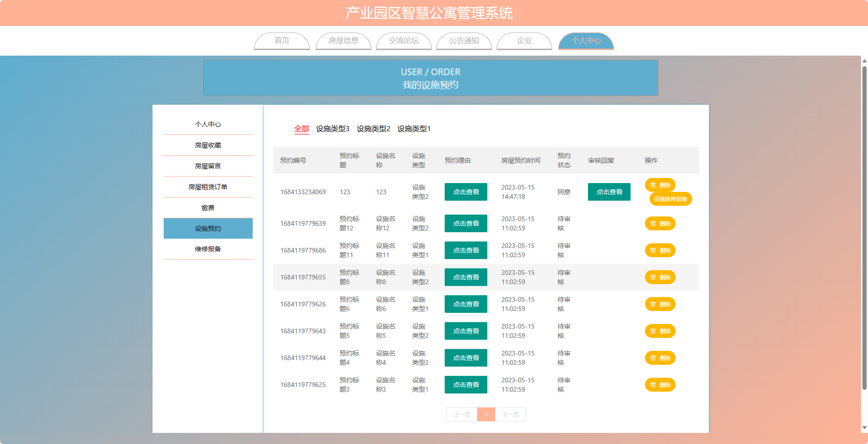Go to previous page 上一页
The width and height of the screenshot is (868, 444).
462,414
